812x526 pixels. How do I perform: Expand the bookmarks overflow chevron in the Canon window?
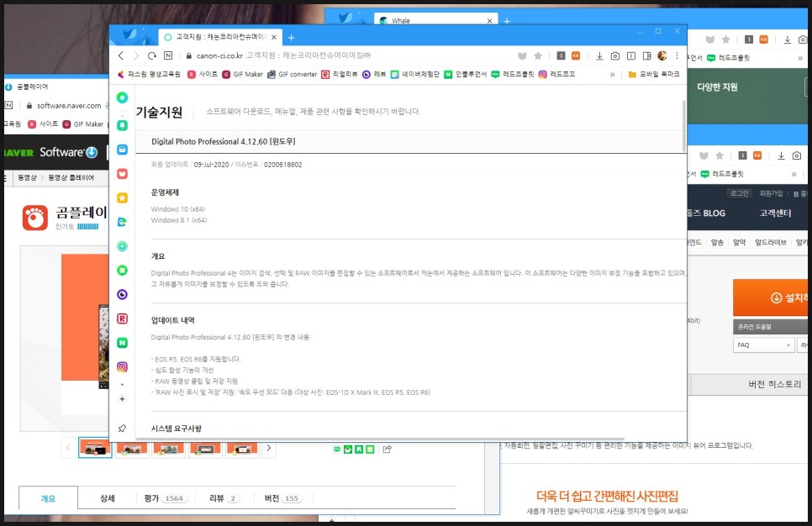click(x=613, y=75)
